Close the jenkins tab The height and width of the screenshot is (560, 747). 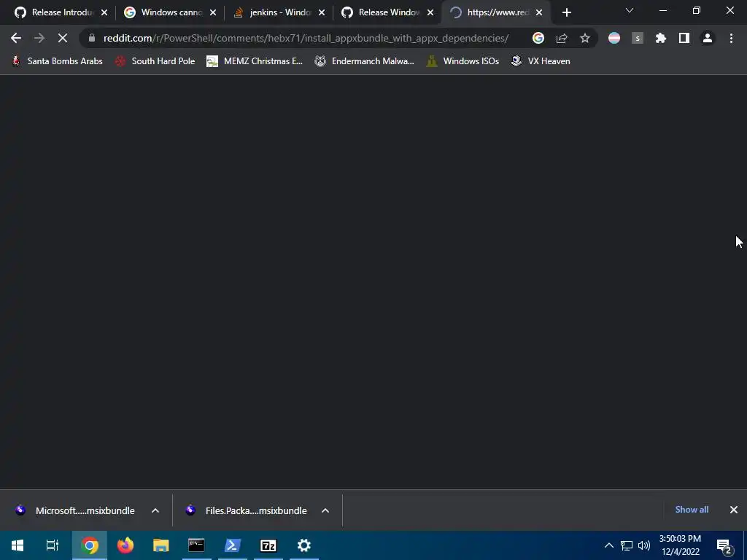pyautogui.click(x=322, y=13)
